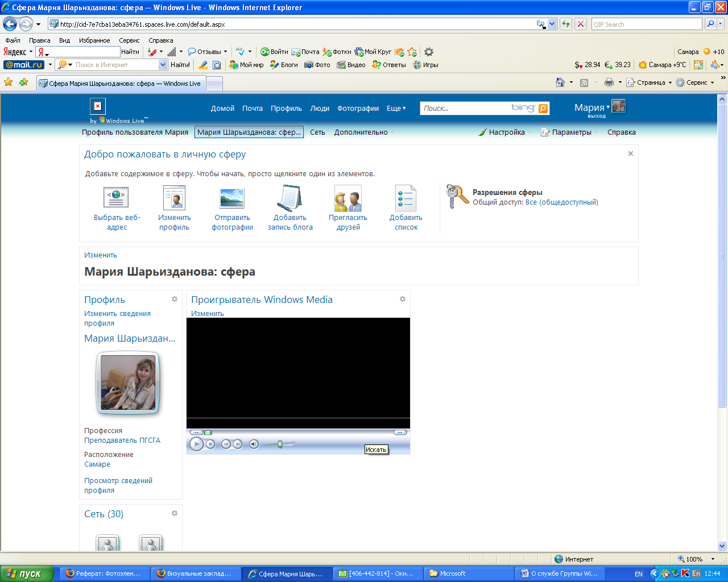Click the Bing search button

[543, 108]
